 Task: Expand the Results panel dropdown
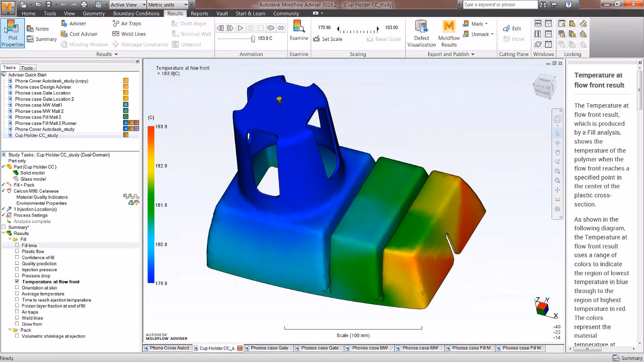coord(107,54)
